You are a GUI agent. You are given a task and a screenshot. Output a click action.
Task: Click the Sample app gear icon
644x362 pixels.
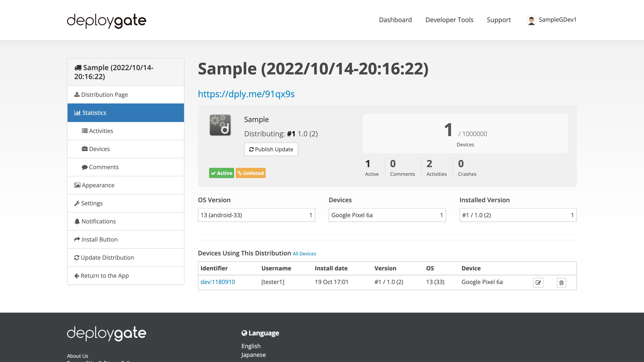pos(220,125)
